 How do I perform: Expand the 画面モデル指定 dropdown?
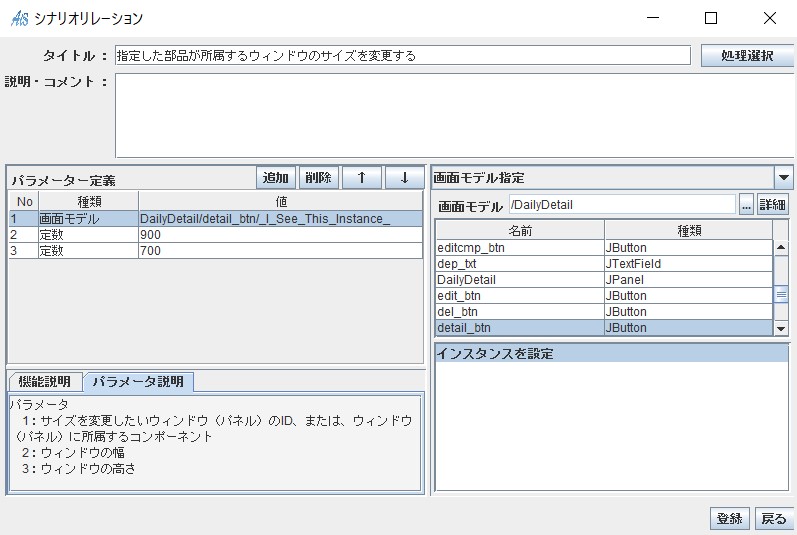pos(784,178)
